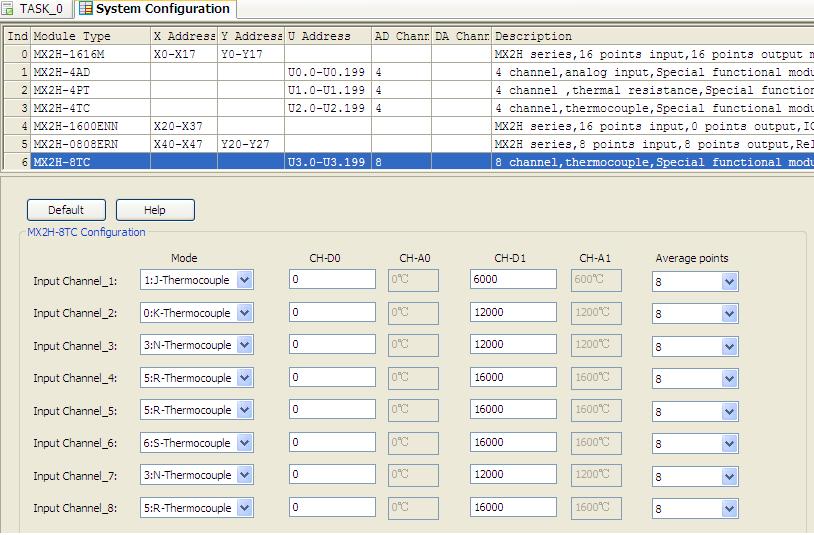Viewport: 814px width, 535px height.
Task: Click CH-D1 field of Input Channel_2
Action: pos(513,312)
